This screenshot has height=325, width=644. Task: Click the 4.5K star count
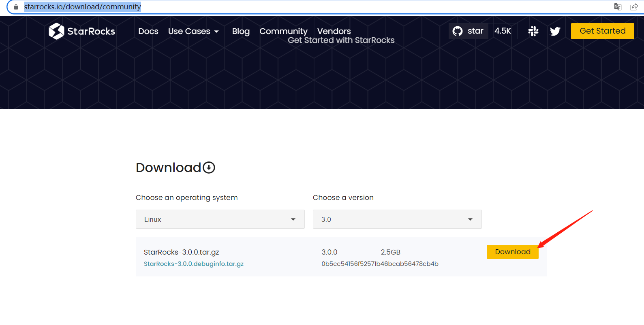point(503,31)
